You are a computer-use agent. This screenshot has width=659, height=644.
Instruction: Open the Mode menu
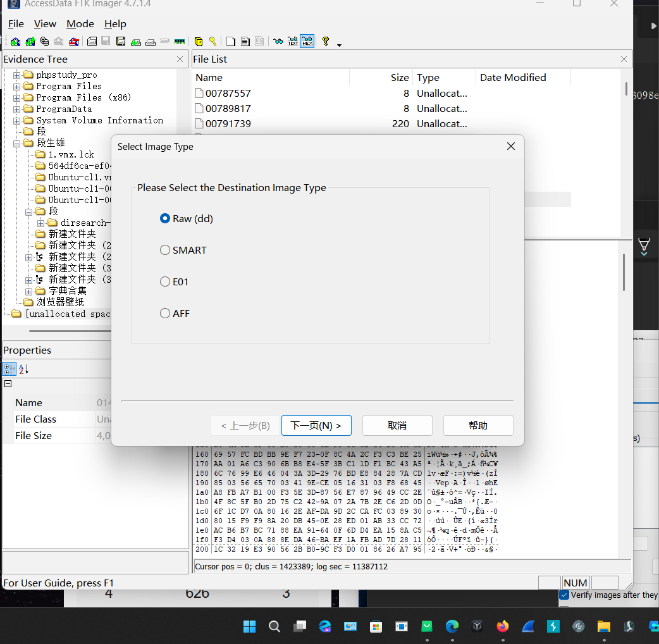pyautogui.click(x=80, y=24)
